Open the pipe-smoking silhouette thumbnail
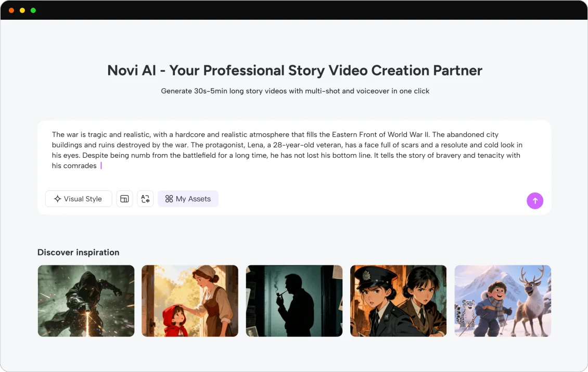The width and height of the screenshot is (588, 372). (x=294, y=301)
